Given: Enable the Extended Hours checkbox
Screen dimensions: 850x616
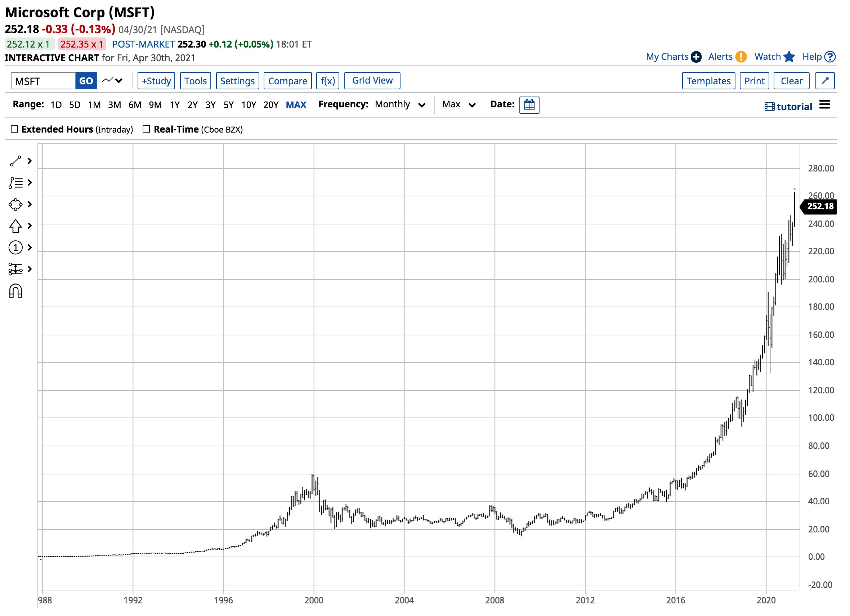Looking at the screenshot, I should pos(15,129).
